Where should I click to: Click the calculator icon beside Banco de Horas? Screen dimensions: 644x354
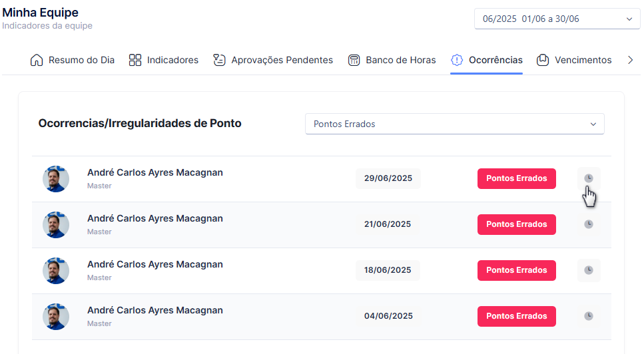(354, 60)
